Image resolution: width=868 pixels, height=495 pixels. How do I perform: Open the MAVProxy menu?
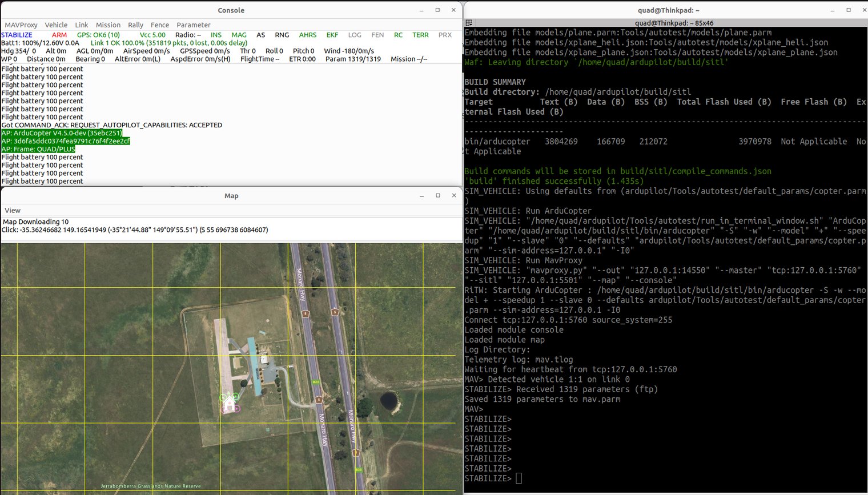tap(21, 25)
